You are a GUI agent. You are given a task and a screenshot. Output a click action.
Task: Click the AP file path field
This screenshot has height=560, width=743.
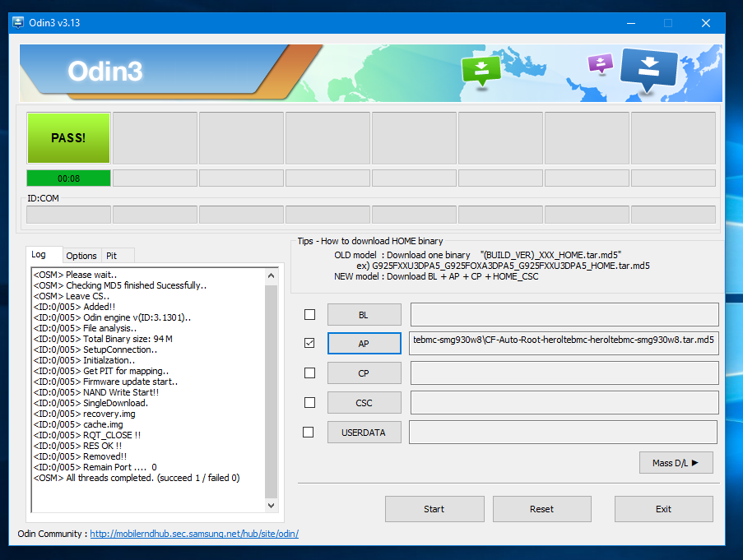point(564,343)
